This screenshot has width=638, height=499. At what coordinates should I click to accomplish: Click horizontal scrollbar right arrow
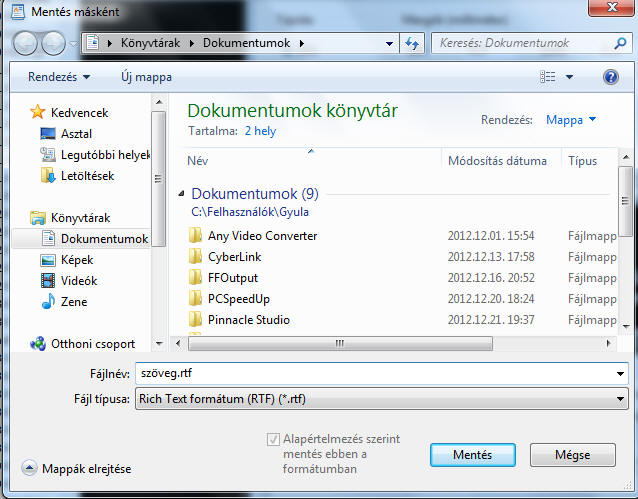click(x=608, y=343)
